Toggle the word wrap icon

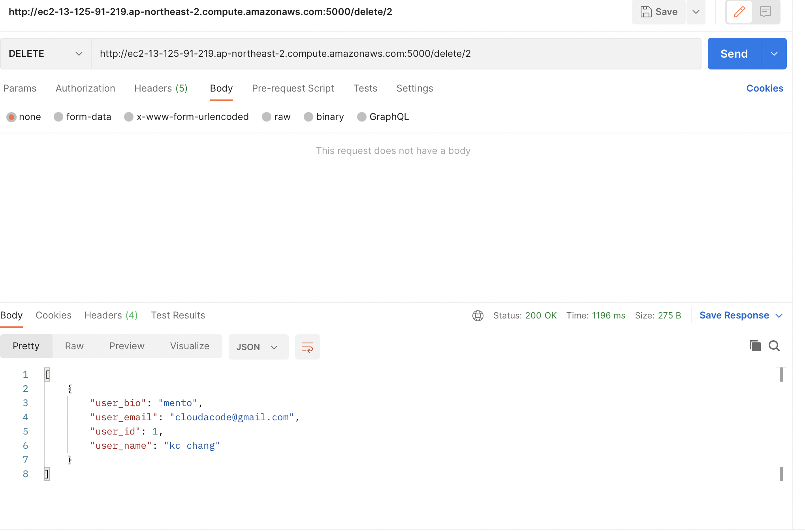307,347
